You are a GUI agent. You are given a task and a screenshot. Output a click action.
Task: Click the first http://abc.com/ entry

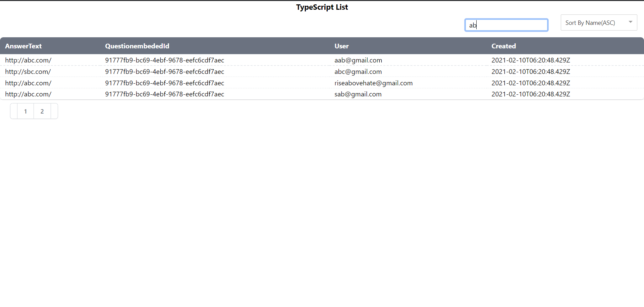pos(28,60)
